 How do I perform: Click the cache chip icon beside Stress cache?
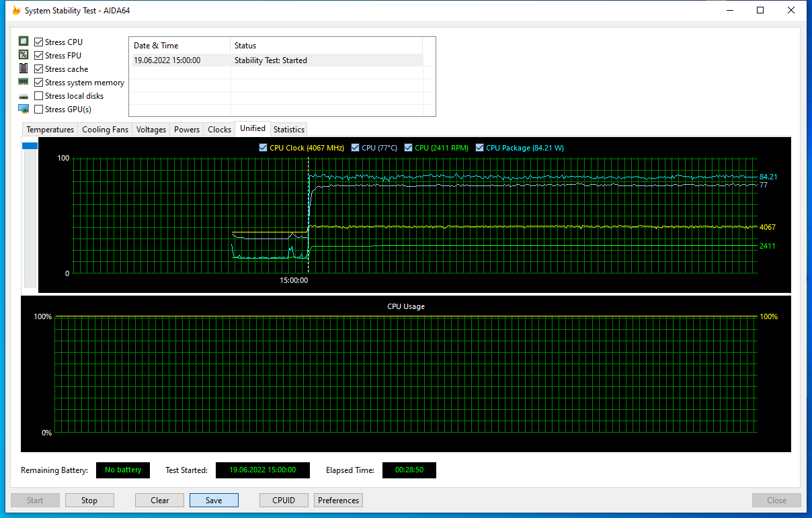click(x=24, y=69)
